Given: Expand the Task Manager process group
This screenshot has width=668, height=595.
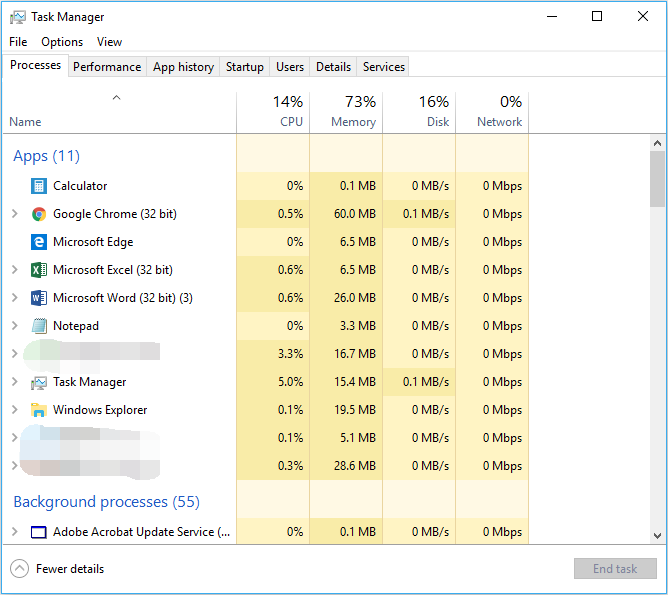Looking at the screenshot, I should pyautogui.click(x=14, y=382).
